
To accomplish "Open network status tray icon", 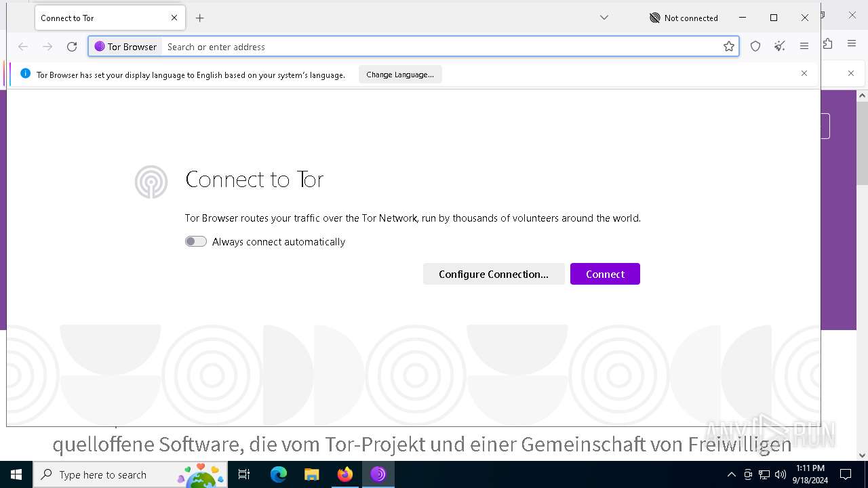I will [764, 474].
